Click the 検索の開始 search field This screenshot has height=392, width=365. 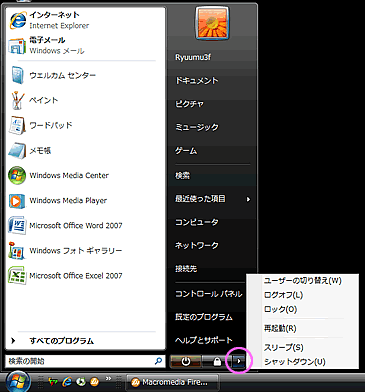click(x=85, y=361)
